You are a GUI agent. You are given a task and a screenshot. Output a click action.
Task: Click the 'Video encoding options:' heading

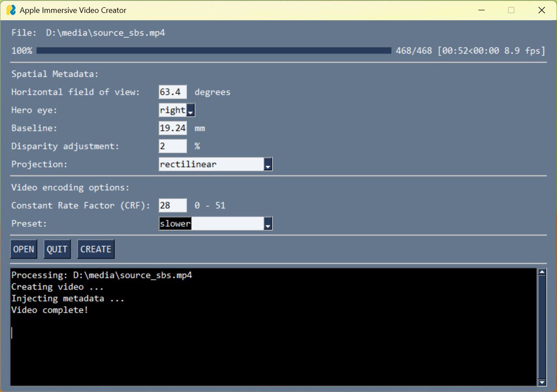(x=71, y=187)
